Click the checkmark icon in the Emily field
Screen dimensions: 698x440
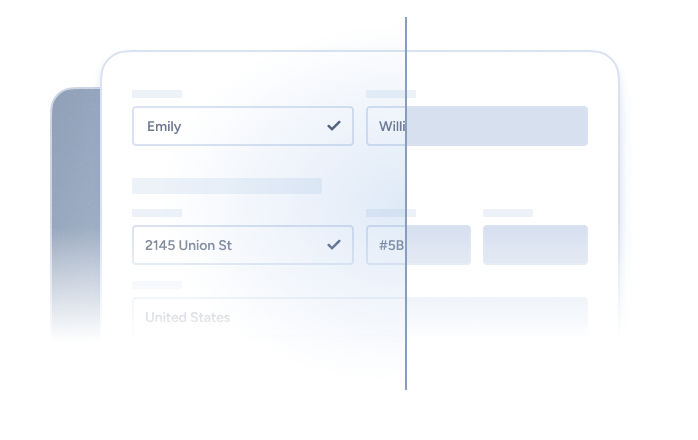click(x=334, y=126)
